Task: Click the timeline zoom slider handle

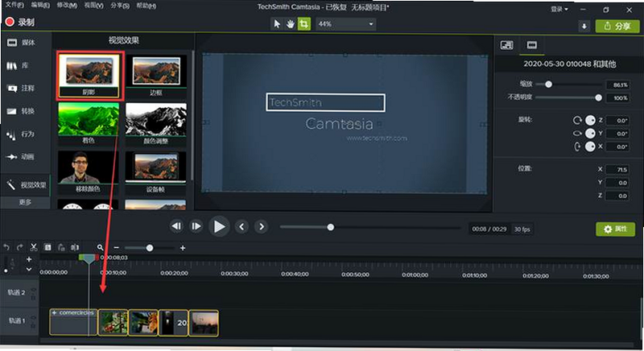Action: 150,248
